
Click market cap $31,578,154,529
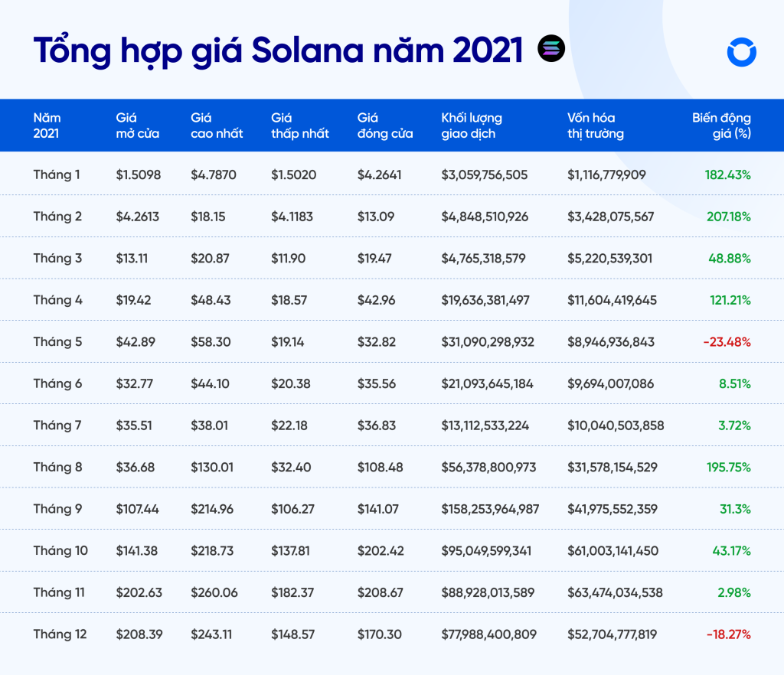[612, 467]
